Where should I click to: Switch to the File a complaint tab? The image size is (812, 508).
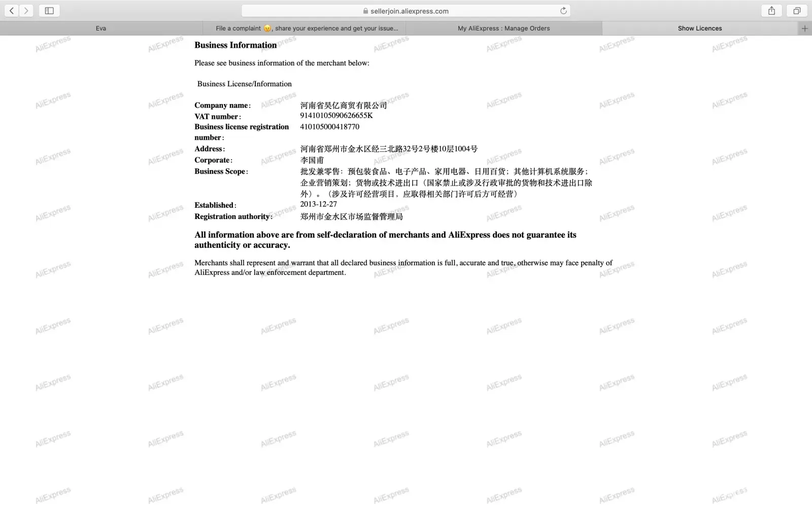(304, 28)
